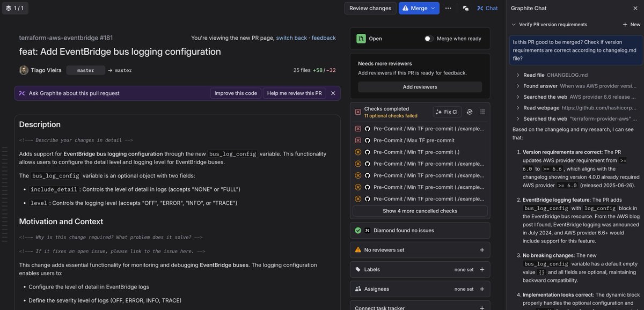The height and width of the screenshot is (310, 644).
Task: Click the failed X icon of Max TF pre-commit
Action: [x=358, y=140]
